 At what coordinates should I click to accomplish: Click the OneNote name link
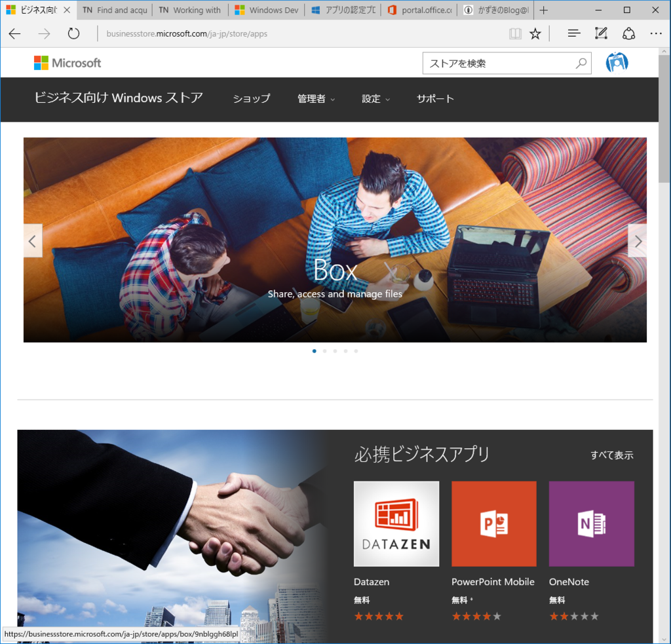coord(569,582)
